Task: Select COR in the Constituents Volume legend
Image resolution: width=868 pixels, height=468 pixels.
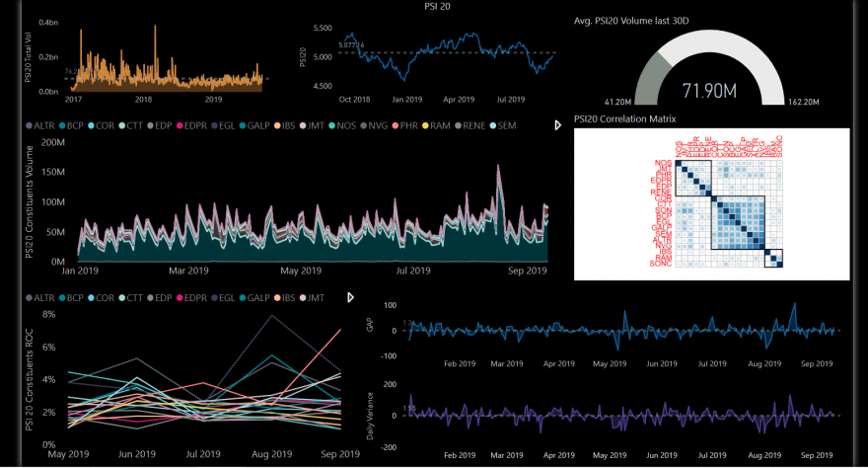Action: tap(101, 125)
